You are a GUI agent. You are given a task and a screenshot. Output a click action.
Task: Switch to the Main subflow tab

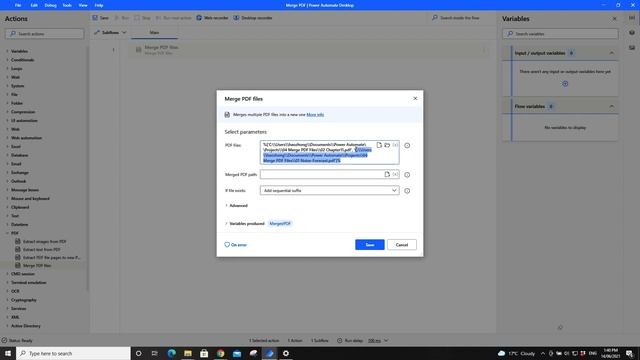154,32
